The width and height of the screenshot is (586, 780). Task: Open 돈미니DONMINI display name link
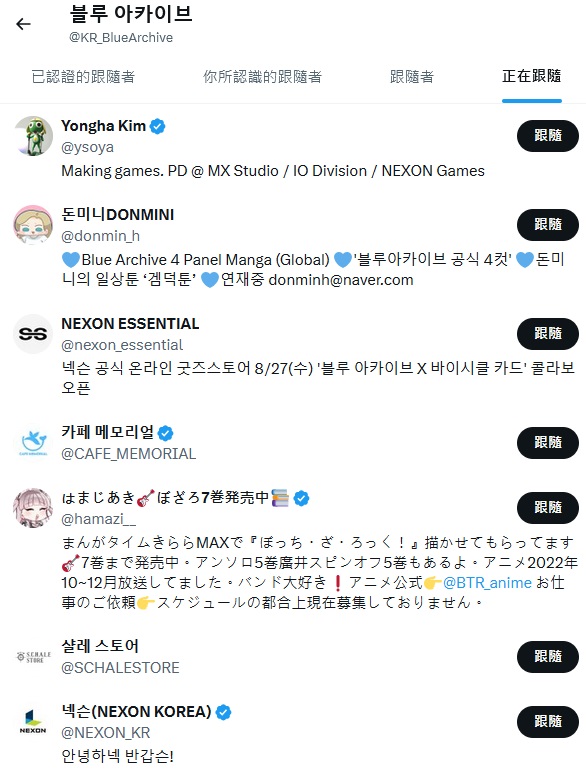[117, 215]
